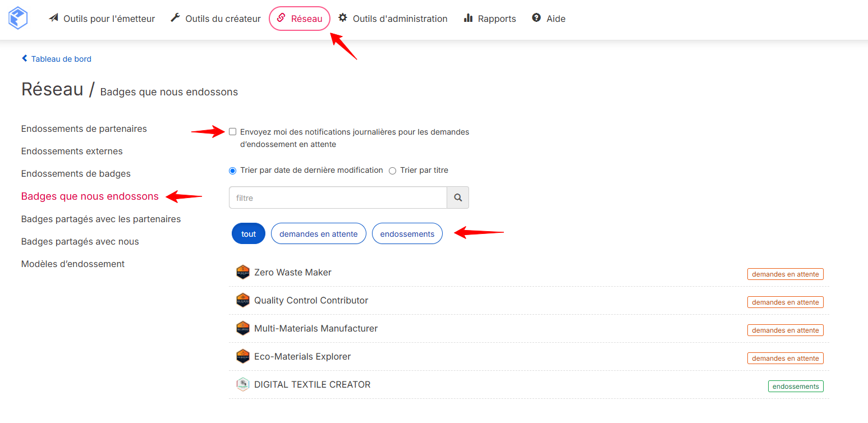Click the Eco-Materials Explorer badge icon
Image resolution: width=868 pixels, height=423 pixels.
click(x=242, y=356)
